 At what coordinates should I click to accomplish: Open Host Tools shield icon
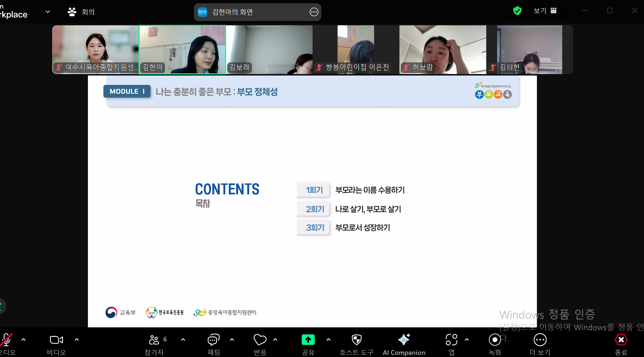click(356, 340)
